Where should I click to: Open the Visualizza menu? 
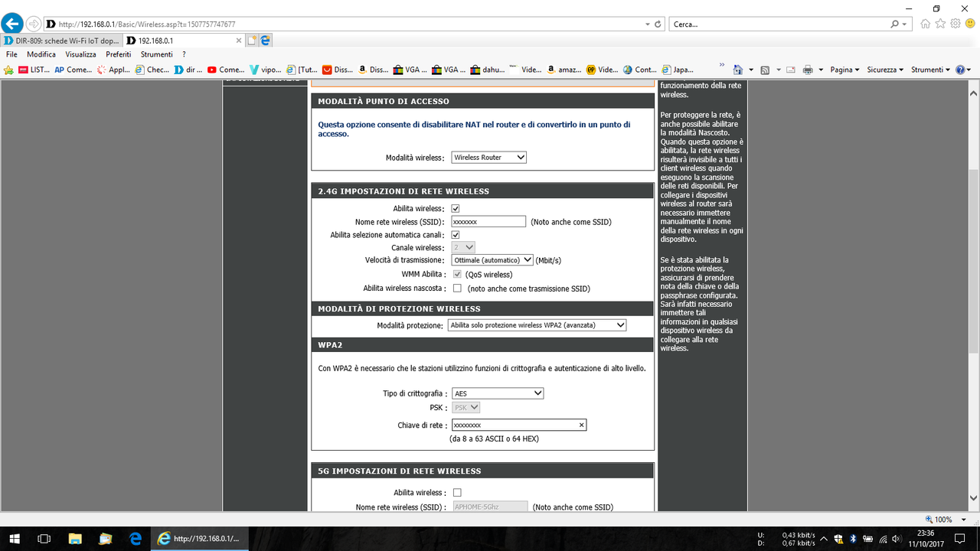pos(80,54)
